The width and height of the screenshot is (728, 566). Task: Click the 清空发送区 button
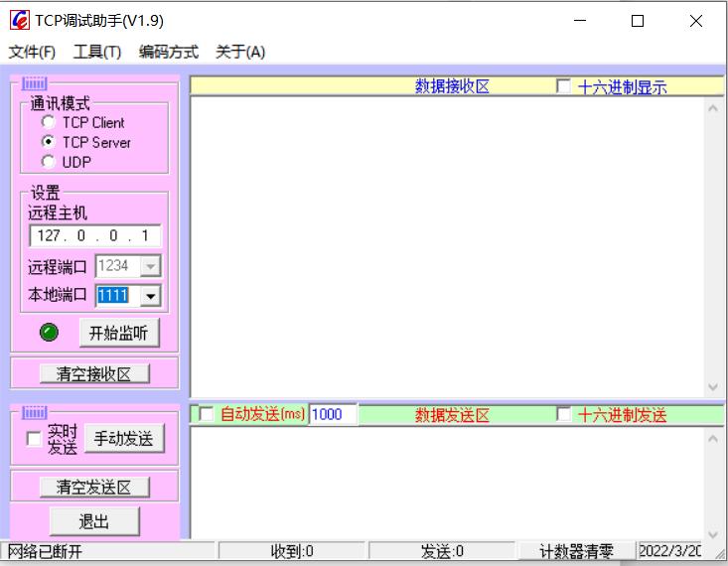[94, 488]
